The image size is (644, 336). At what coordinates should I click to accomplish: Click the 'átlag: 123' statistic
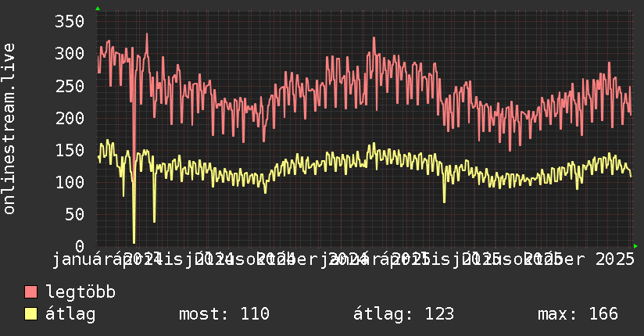pyautogui.click(x=404, y=314)
